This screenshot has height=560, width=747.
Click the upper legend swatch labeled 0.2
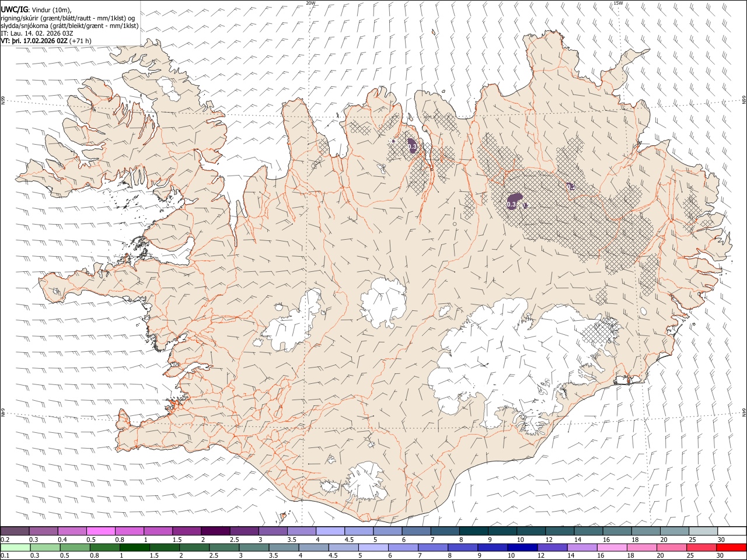15,531
